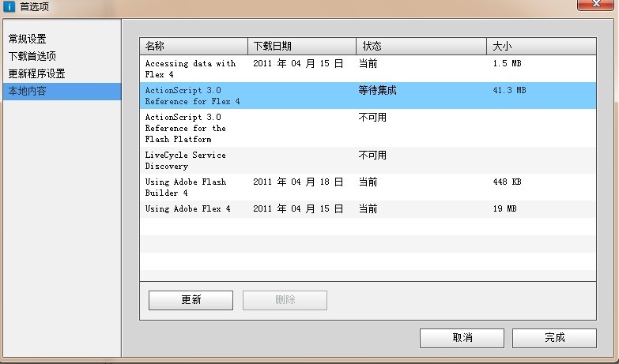Click the 41.3 MB size cell
Viewport: 619px width, 364px height.
[x=509, y=90]
